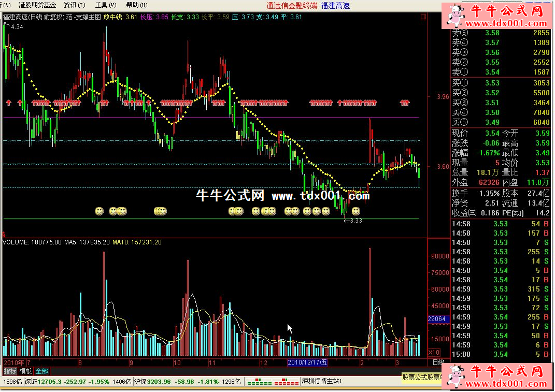Image resolution: width=555 pixels, height=392 pixels.
Task: Click the 长平: 3.59 indicator value
Action: tap(215, 17)
